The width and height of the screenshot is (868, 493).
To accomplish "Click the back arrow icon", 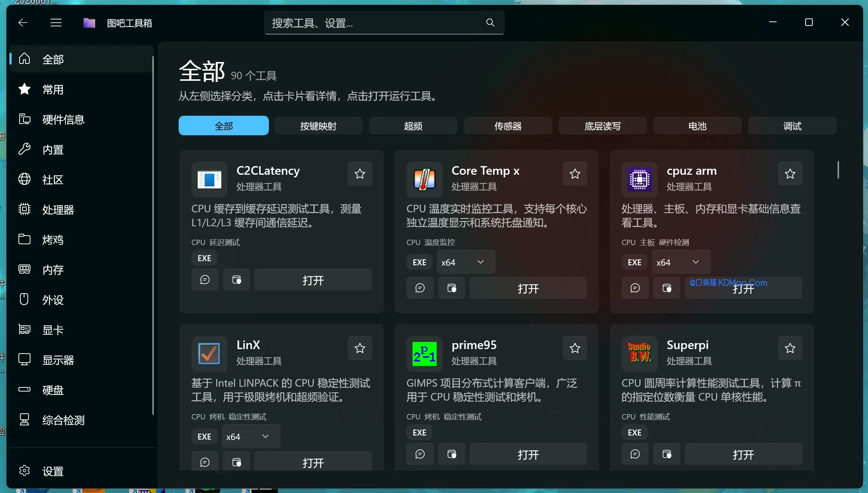I will (x=23, y=23).
